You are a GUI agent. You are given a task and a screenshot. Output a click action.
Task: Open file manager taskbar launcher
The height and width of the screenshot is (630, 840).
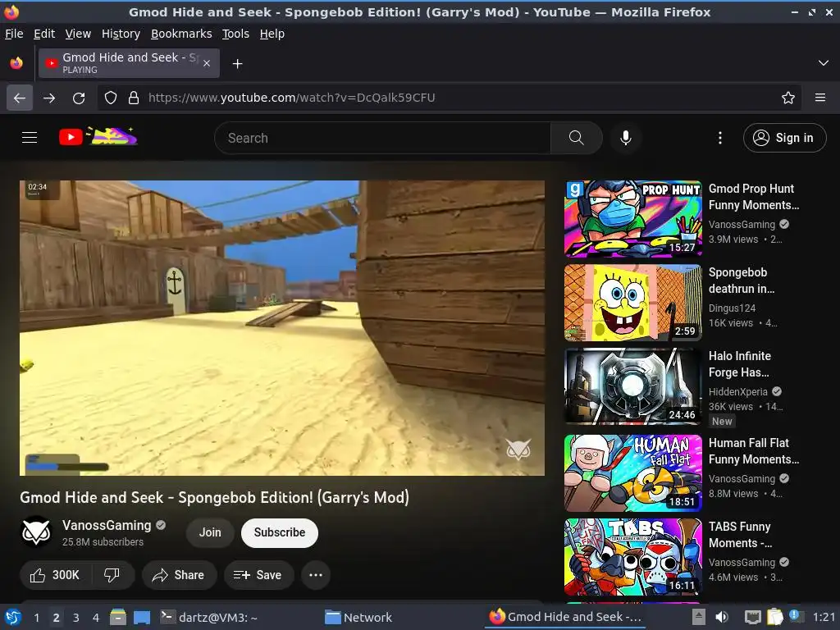click(x=118, y=617)
